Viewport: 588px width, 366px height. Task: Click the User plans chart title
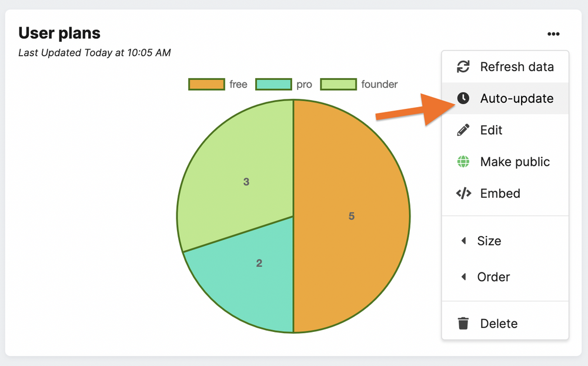pyautogui.click(x=59, y=33)
